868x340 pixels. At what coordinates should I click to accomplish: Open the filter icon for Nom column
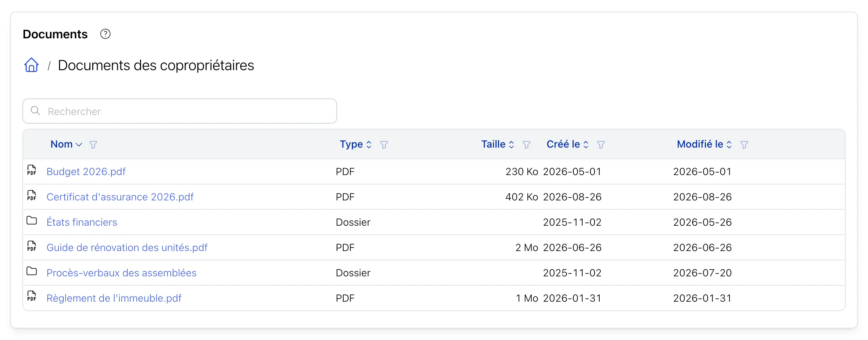coord(93,145)
